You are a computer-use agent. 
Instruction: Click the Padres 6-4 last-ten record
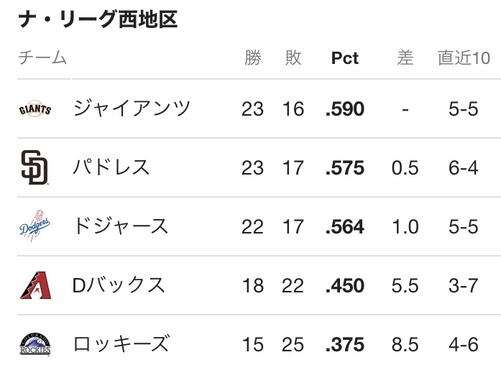point(463,168)
